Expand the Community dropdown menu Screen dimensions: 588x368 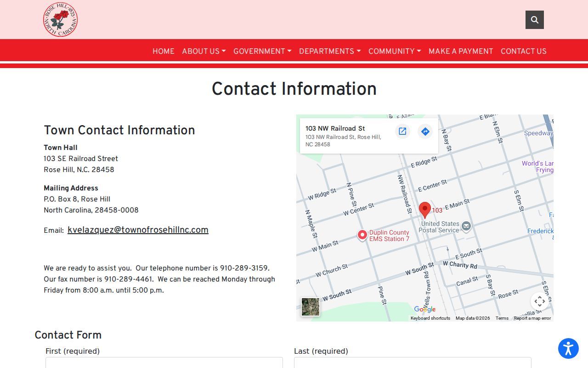(395, 51)
